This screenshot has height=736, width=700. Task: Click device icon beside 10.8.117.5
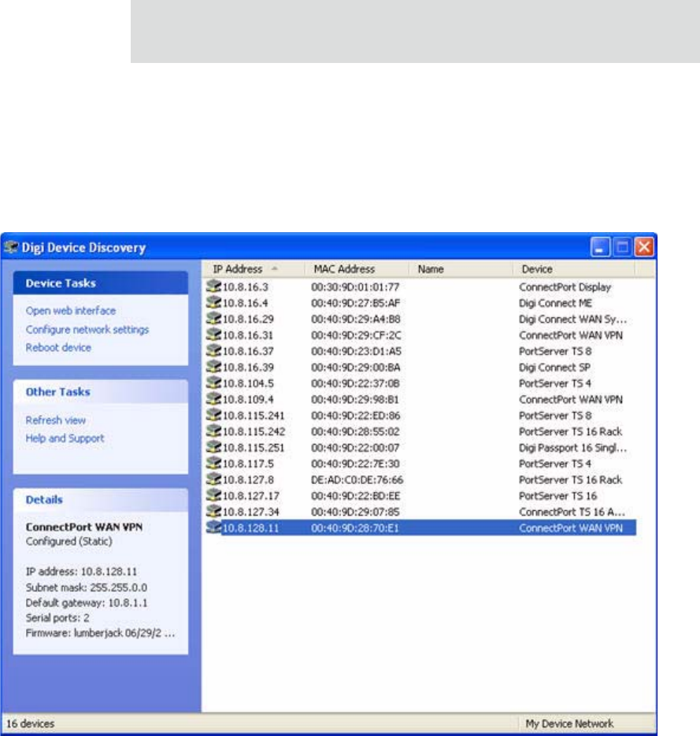(x=213, y=464)
